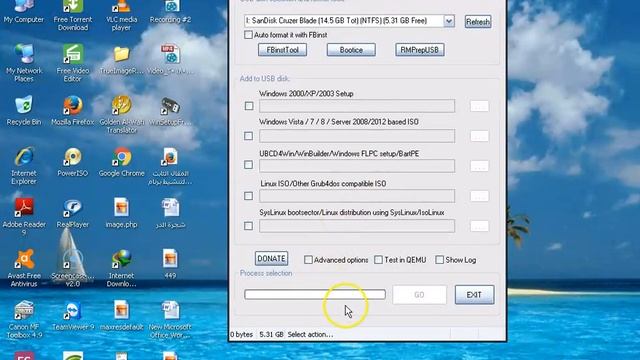Enable Test in QEMU checkbox
This screenshot has width=640, height=360.
(x=378, y=260)
